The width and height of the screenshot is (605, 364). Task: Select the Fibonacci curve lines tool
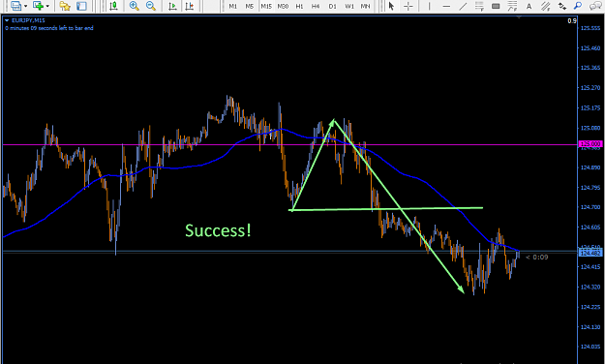[x=512, y=6]
